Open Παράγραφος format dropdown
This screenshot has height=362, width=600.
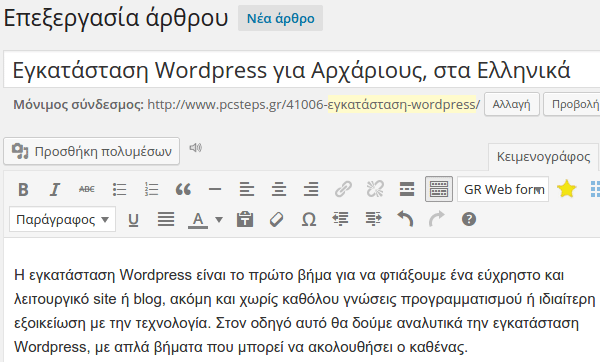click(62, 219)
